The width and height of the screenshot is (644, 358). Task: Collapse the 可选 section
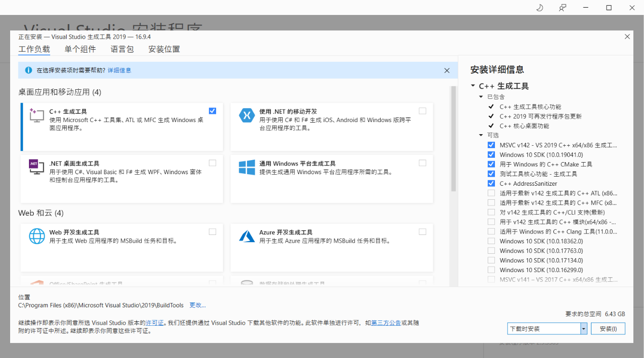pos(481,135)
